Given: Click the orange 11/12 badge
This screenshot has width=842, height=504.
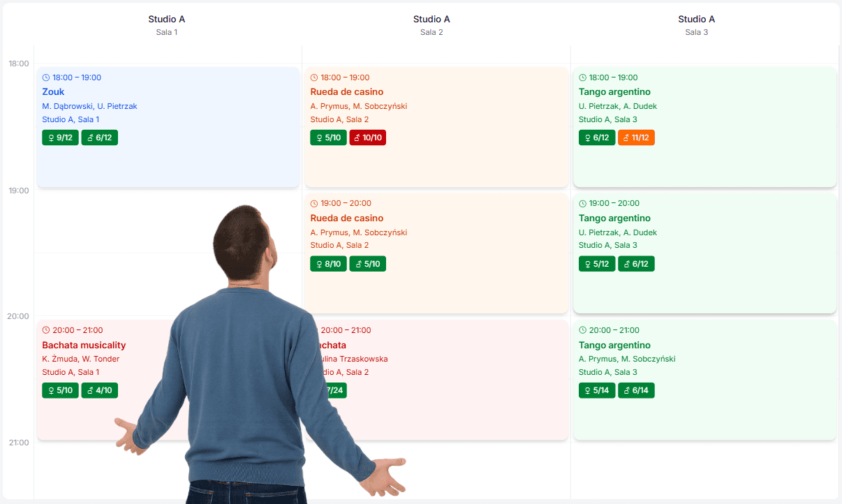Looking at the screenshot, I should click(636, 138).
